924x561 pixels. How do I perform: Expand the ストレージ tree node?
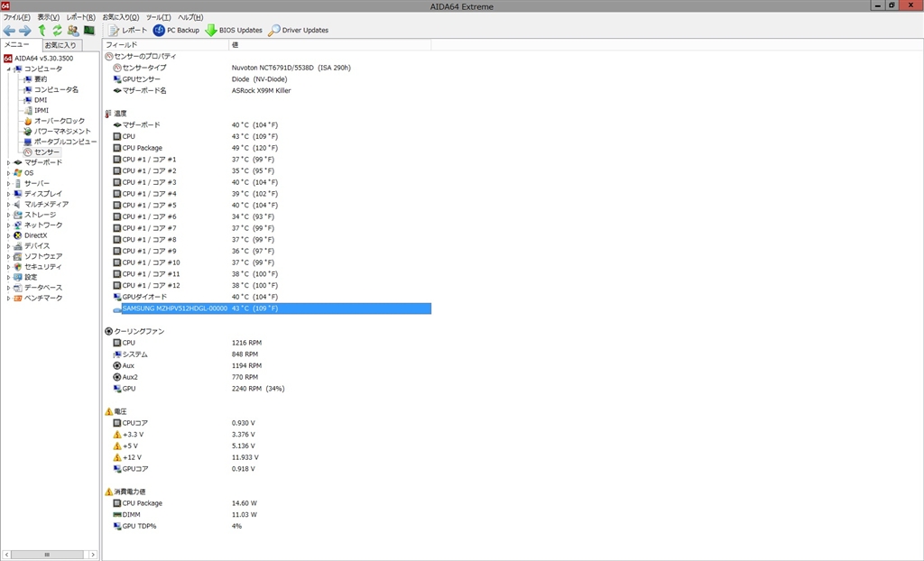(8, 215)
